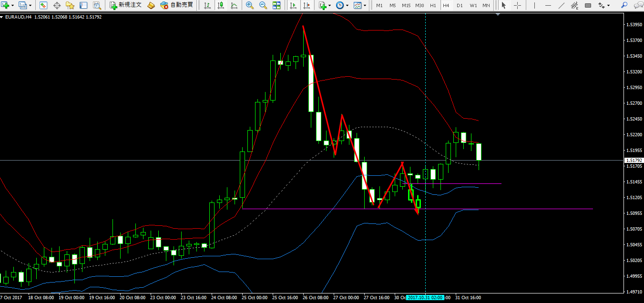Click the zoom out magnifier
The image size is (644, 303).
(263, 6)
